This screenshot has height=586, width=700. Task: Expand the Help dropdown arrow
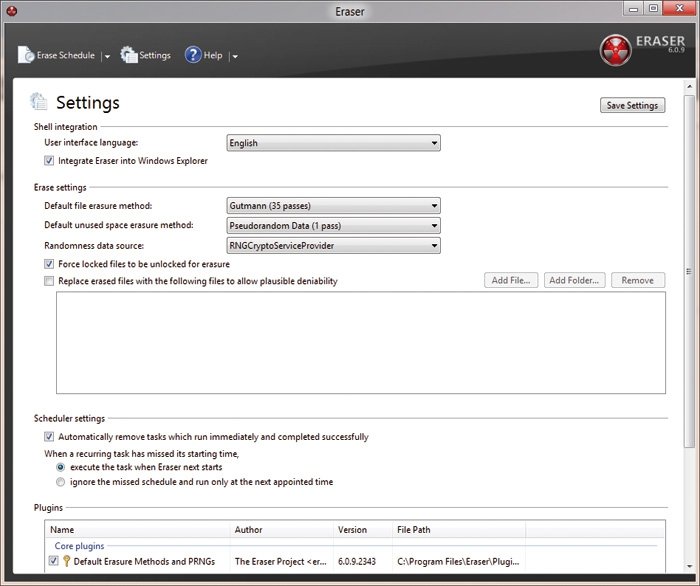[235, 56]
